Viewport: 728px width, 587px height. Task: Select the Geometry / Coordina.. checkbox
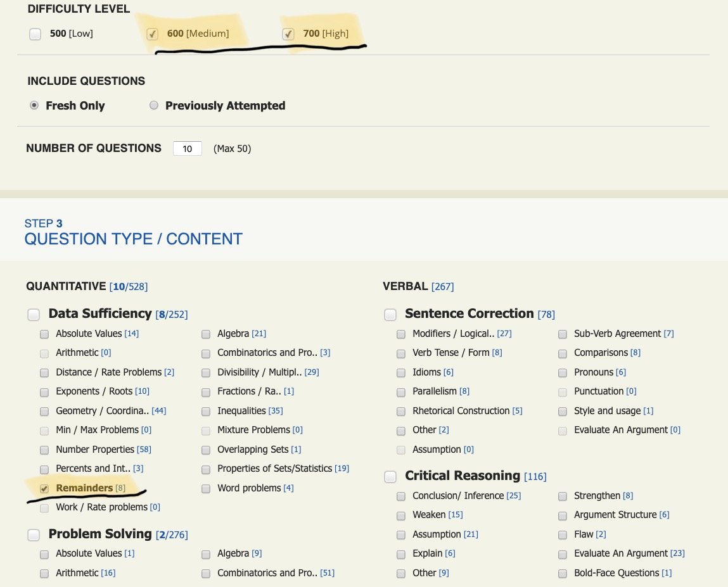pos(44,412)
